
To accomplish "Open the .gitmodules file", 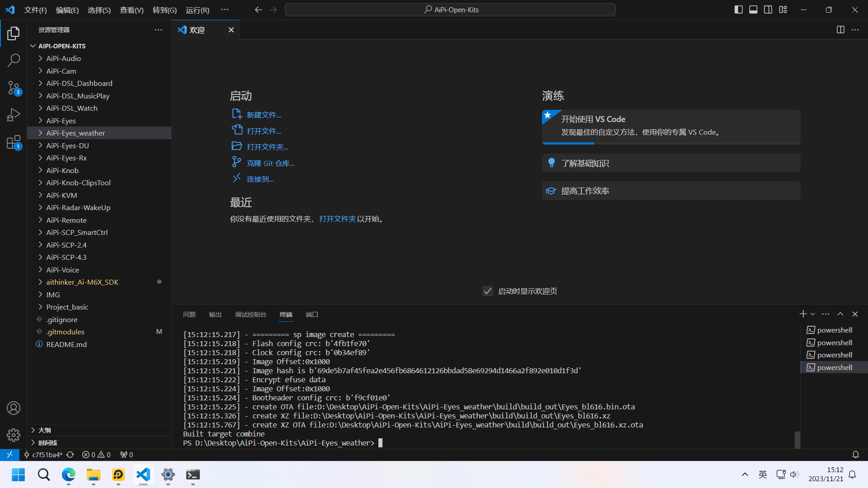I will pos(99,332).
